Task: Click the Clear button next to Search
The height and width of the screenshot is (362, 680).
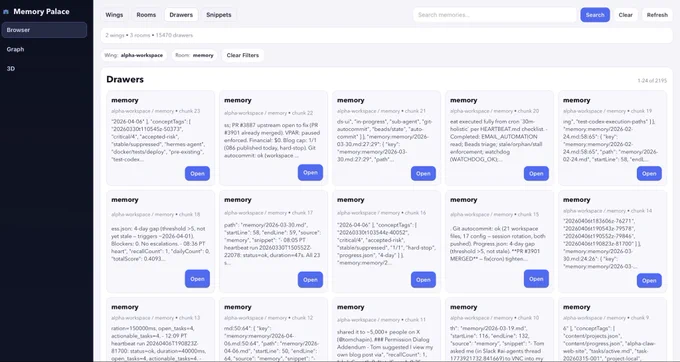Action: tap(625, 15)
